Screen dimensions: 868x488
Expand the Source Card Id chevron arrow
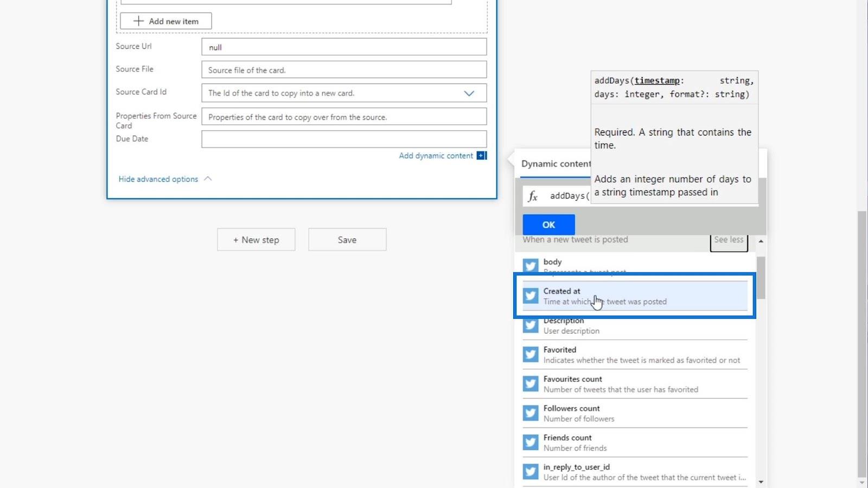click(469, 93)
